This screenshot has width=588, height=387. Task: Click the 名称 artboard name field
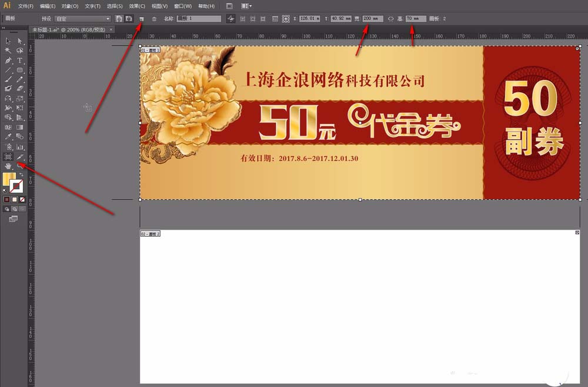(199, 19)
